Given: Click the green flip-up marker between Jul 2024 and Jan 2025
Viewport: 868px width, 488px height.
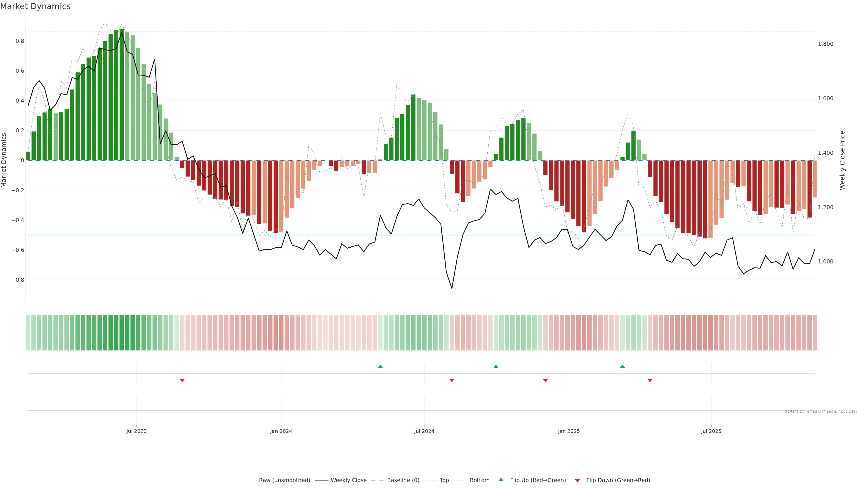Looking at the screenshot, I should click(496, 366).
